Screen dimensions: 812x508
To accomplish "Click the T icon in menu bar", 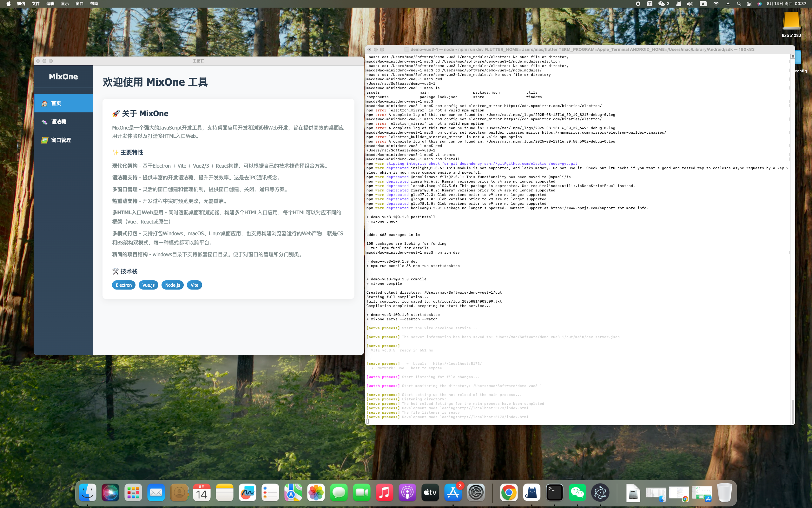I will tap(650, 4).
